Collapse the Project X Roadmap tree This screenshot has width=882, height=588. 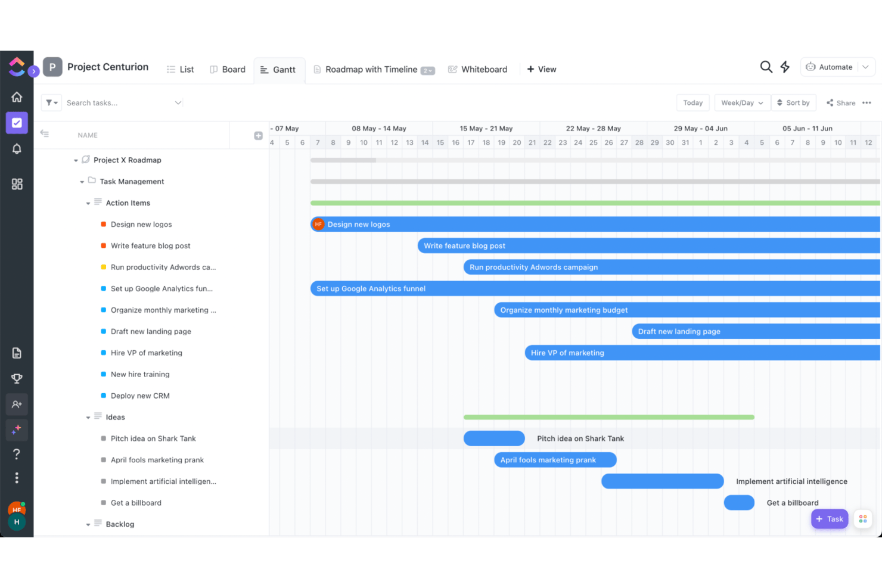point(76,161)
